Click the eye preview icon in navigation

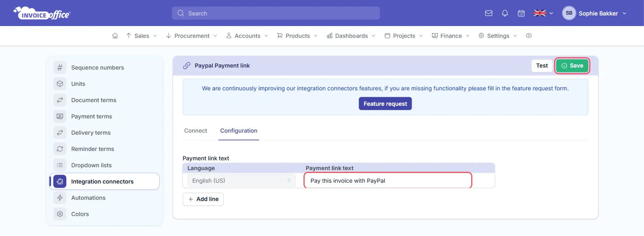(529, 36)
